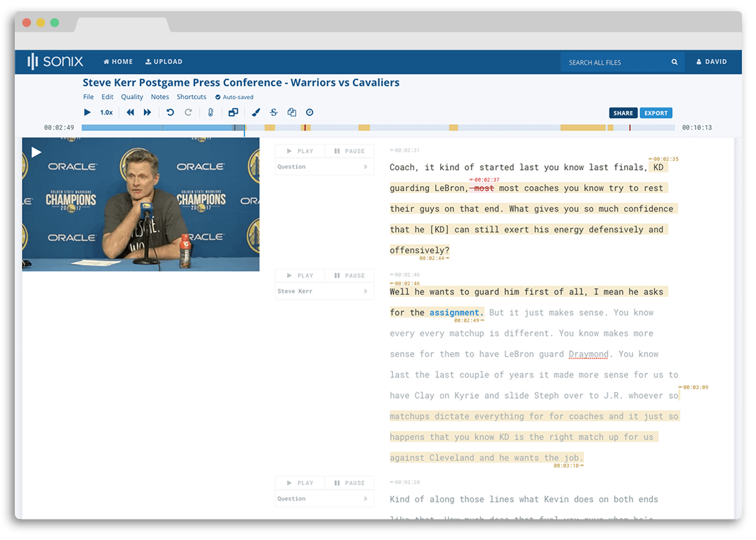Click the search magnifier icon
The image size is (756, 540).
[x=674, y=62]
